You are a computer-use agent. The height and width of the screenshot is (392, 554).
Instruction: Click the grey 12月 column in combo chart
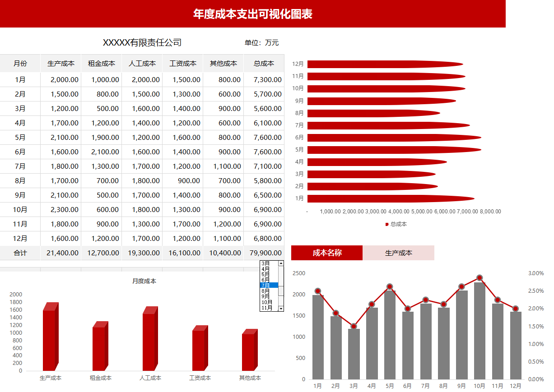tap(516, 346)
